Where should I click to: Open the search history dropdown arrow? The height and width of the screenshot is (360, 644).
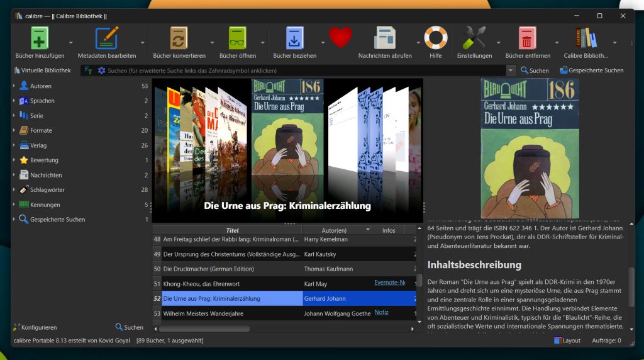click(x=511, y=70)
